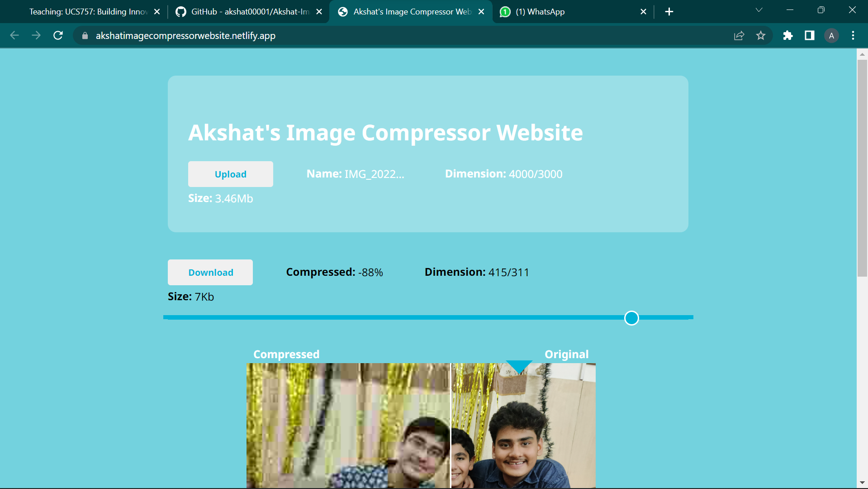This screenshot has width=868, height=489.
Task: Bookmark this page with the star icon
Action: tap(761, 35)
